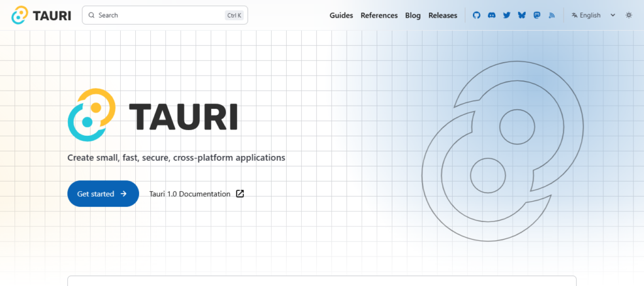This screenshot has height=286, width=644.
Task: Open the Guides menu item
Action: click(341, 15)
